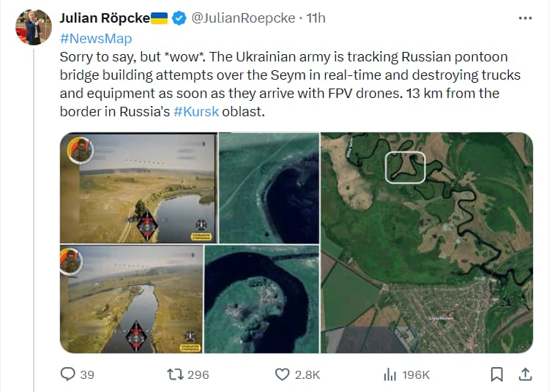
Task: Open the #NewsMap hashtag
Action: 96,38
